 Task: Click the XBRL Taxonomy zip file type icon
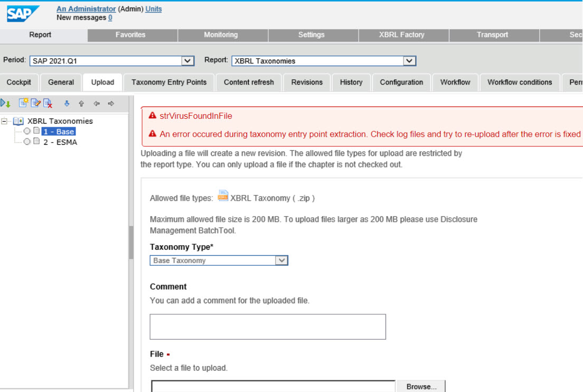pyautogui.click(x=223, y=195)
